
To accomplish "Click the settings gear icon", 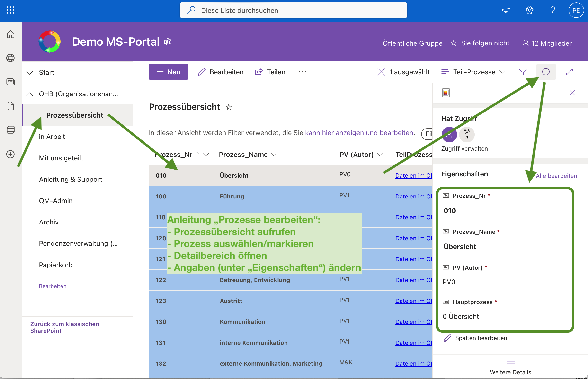I will pos(529,10).
